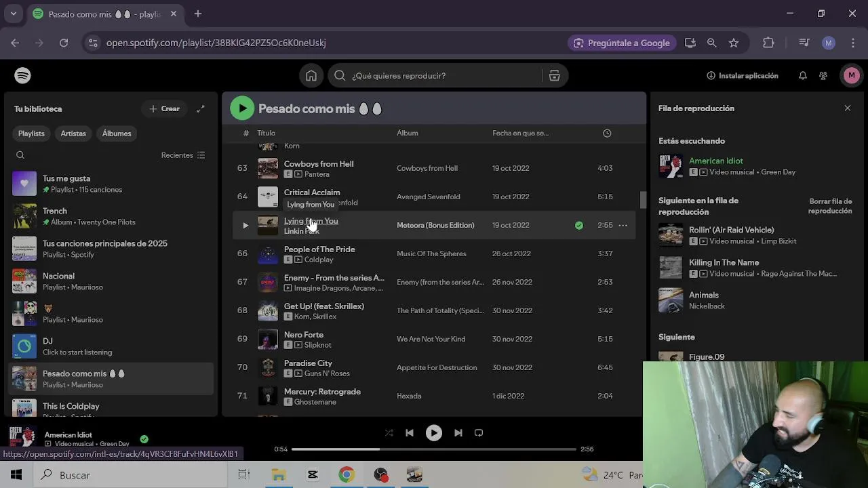Open the Browse icon in the search bar

tap(554, 76)
